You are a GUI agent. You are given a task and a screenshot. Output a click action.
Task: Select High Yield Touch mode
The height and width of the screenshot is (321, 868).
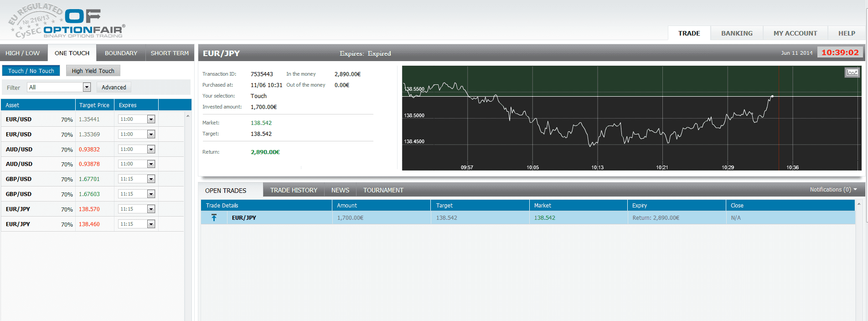(93, 71)
